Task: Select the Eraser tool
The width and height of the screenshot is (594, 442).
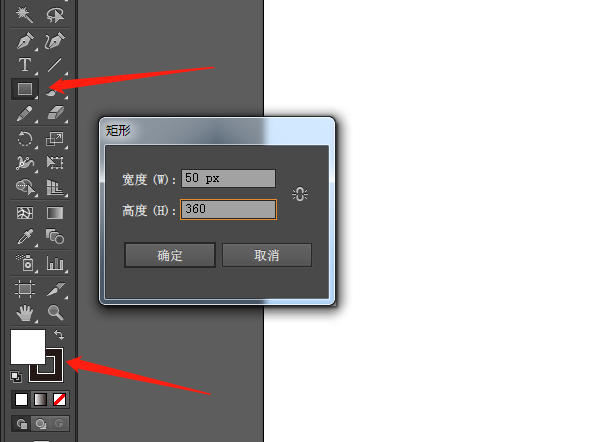Action: tap(55, 113)
